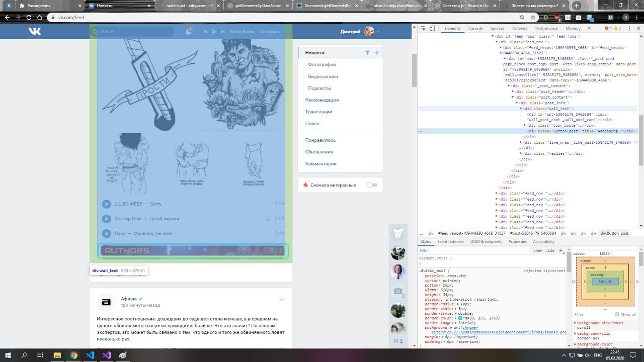644x362 pixels.
Task: Collapse the wall_text div node
Action: (521, 109)
